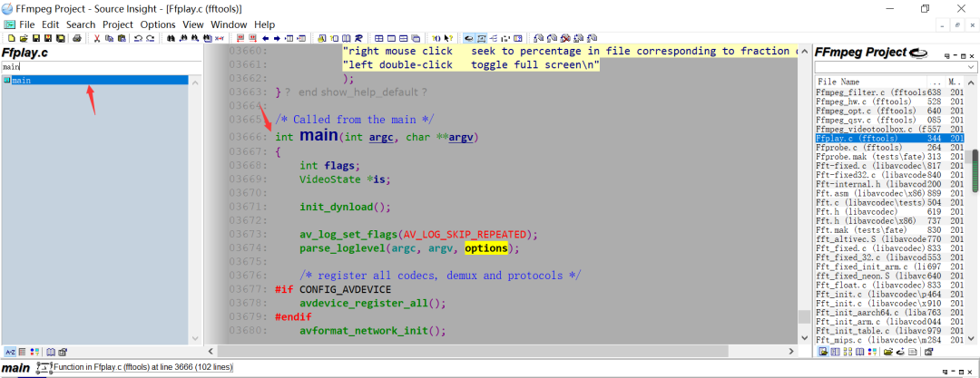Close the context window at the bottom
The image size is (980, 378).
pos(972,373)
